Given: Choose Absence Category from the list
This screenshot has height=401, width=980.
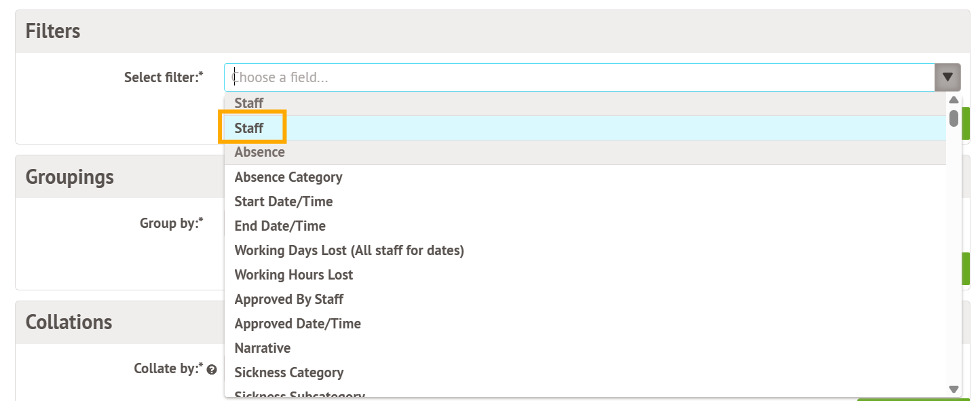Looking at the screenshot, I should pos(288,177).
